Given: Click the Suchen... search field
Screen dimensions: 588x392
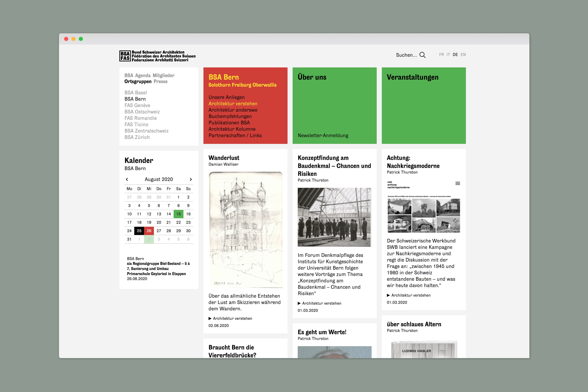Looking at the screenshot, I should point(406,55).
